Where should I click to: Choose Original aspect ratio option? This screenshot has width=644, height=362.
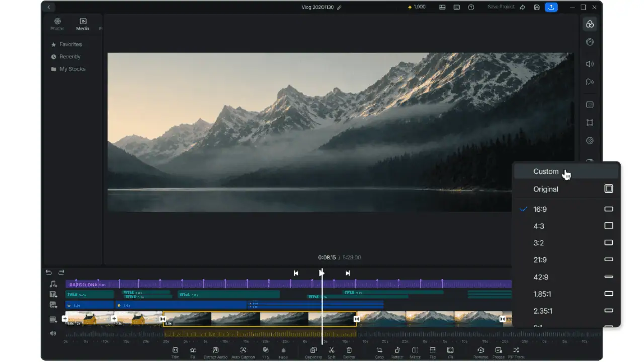click(567, 189)
